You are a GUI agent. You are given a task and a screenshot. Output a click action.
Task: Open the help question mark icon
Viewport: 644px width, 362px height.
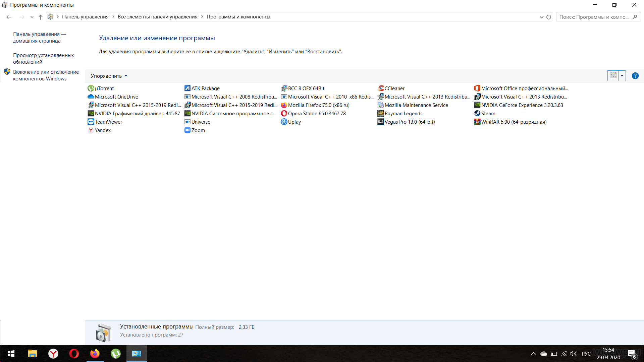click(635, 76)
